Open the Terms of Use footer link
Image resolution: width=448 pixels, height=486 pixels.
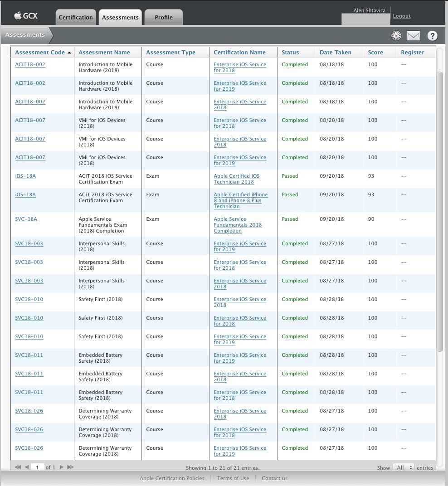tap(233, 478)
